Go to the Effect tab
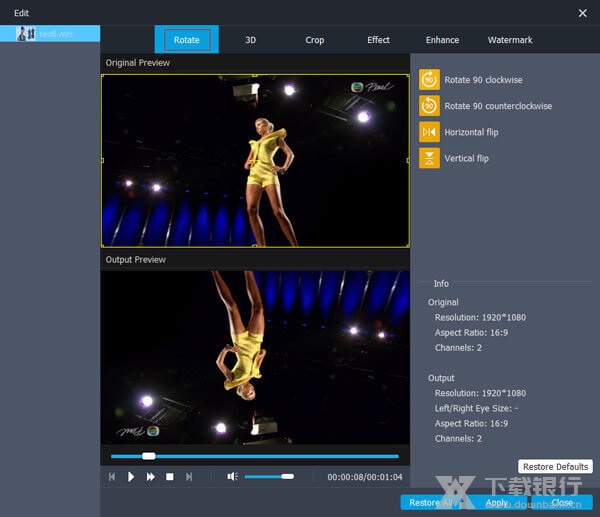The height and width of the screenshot is (517, 600). tap(379, 40)
